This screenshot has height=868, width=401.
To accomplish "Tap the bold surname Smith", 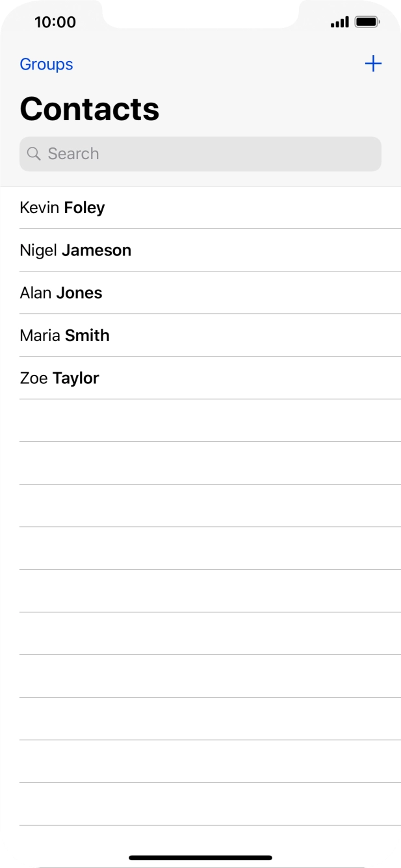I will point(87,336).
